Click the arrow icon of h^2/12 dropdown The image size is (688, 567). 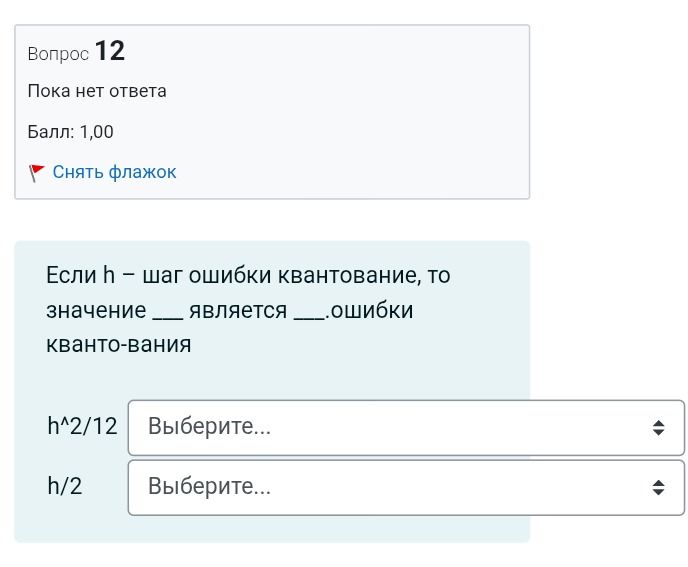click(658, 427)
